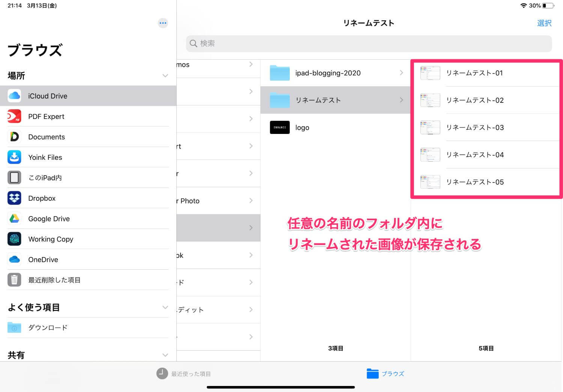Choose the Working Copy location label
This screenshot has width=563, height=392.
[51, 239]
